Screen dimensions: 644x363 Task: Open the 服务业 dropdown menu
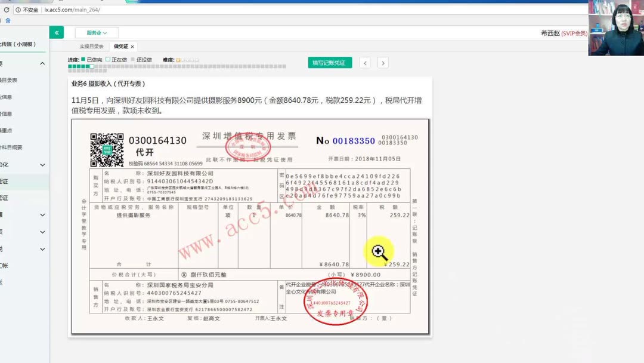click(97, 32)
